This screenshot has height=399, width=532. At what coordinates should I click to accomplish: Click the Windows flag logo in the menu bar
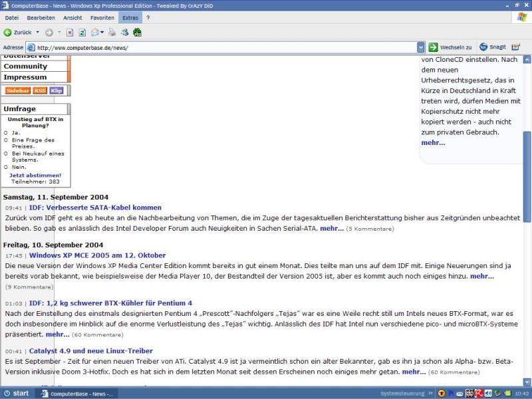pos(523,17)
